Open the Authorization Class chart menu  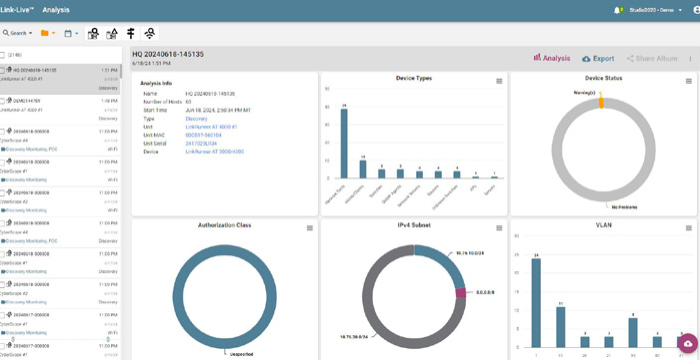click(x=310, y=228)
